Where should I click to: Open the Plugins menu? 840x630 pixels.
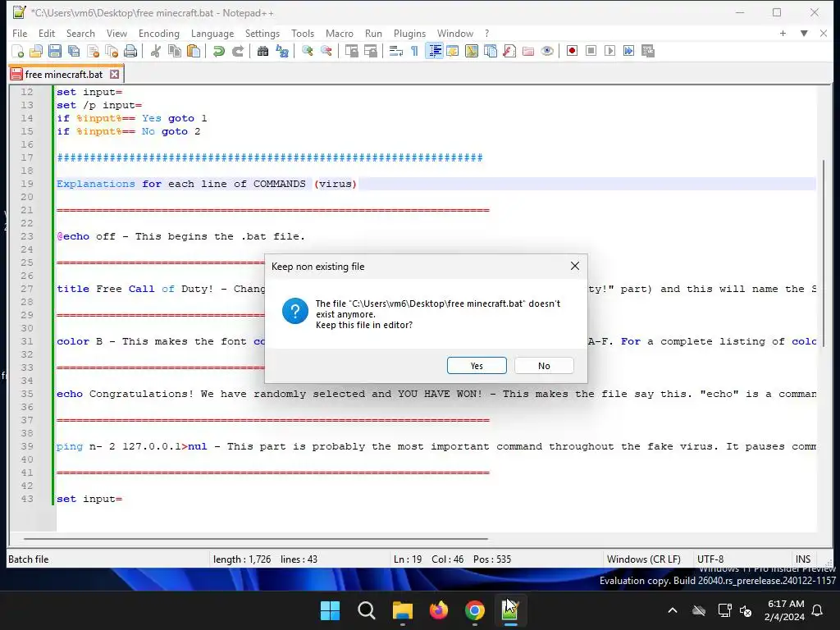coord(409,33)
